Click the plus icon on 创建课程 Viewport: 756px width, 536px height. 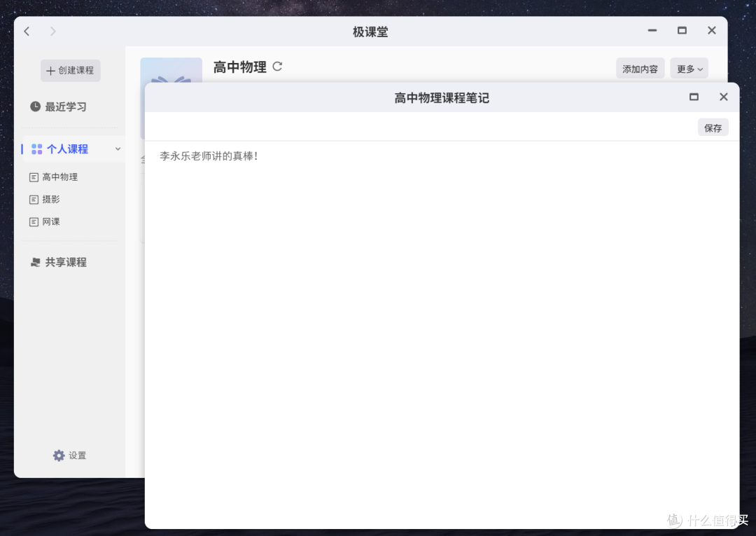click(50, 71)
